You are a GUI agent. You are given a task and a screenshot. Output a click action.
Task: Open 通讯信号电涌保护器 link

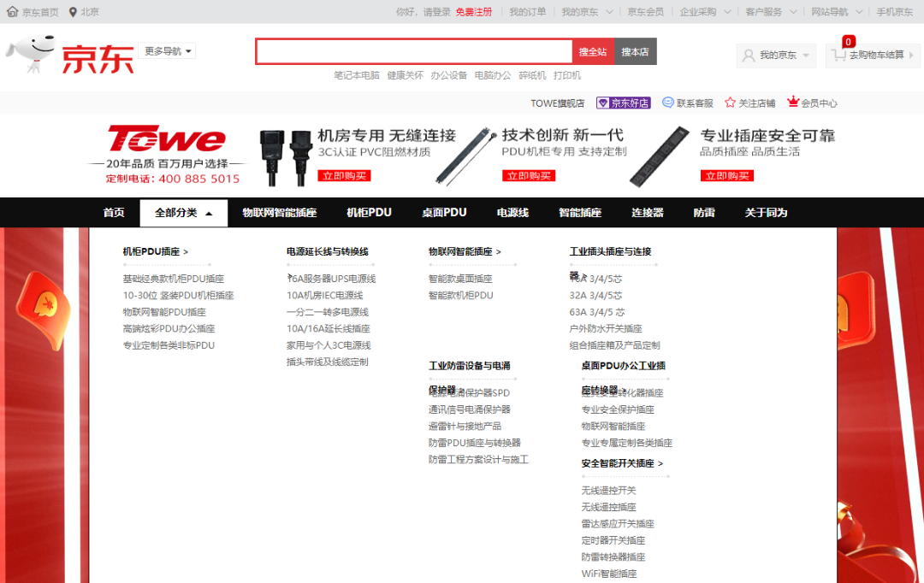[x=470, y=409]
